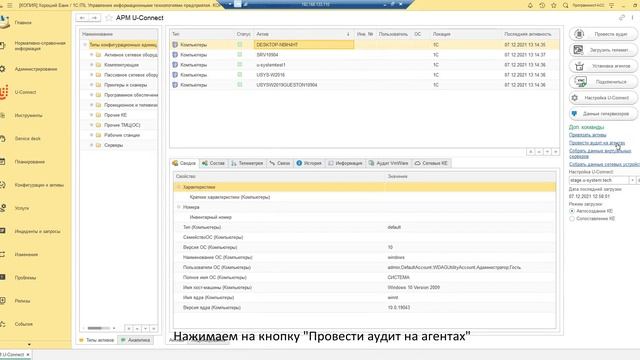
Task: Add APM U-Connect to favorites star
Action: (x=109, y=18)
